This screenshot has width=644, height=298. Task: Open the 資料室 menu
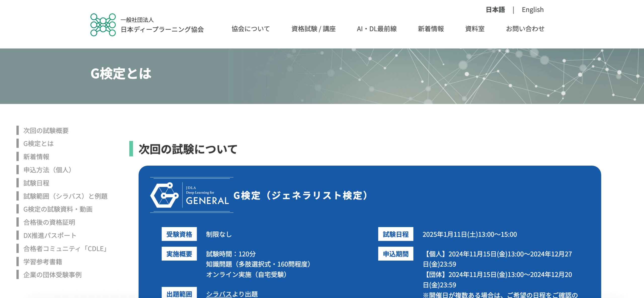point(475,29)
